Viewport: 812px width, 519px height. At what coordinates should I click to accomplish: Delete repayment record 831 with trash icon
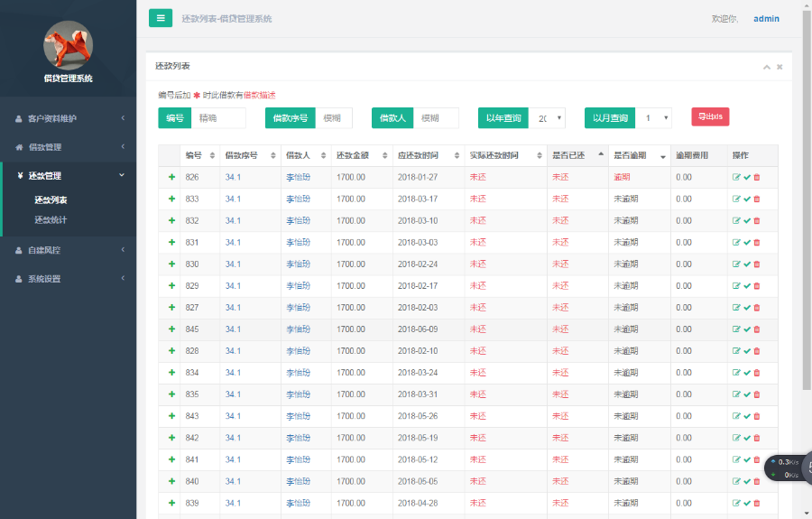[x=757, y=243]
